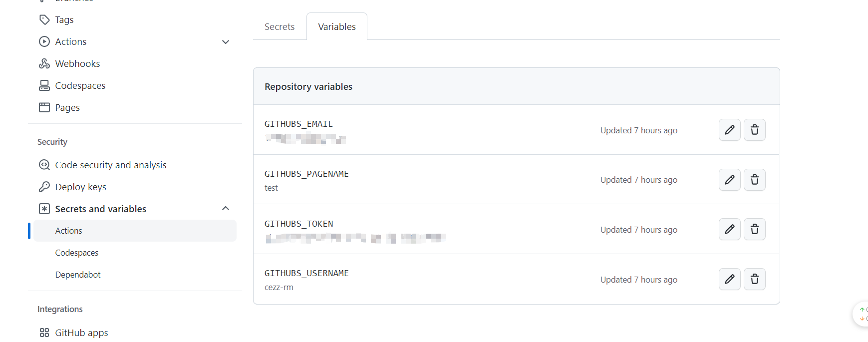Open Code security and analysis
The width and height of the screenshot is (868, 342).
[111, 165]
